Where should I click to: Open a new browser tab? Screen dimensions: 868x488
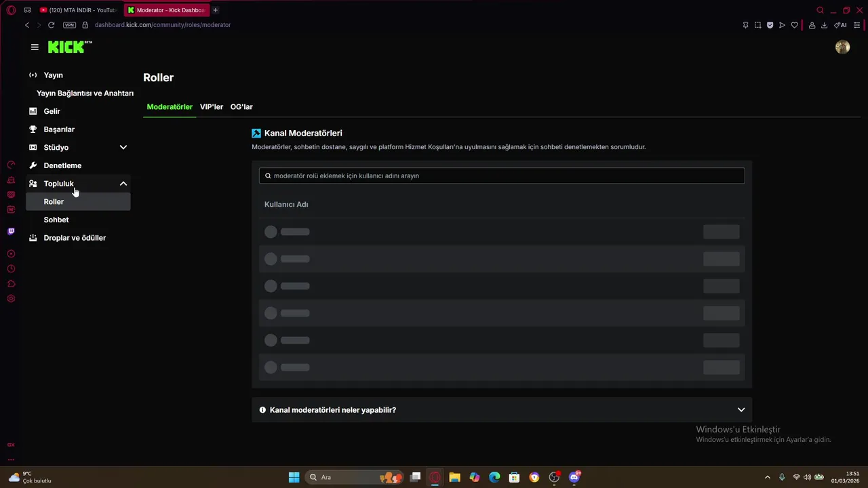pyautogui.click(x=216, y=10)
